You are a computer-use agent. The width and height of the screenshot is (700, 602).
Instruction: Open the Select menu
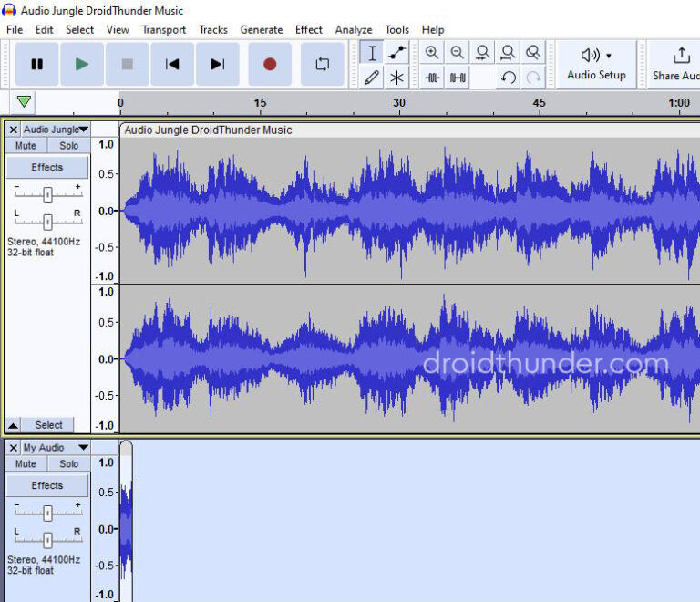point(80,30)
